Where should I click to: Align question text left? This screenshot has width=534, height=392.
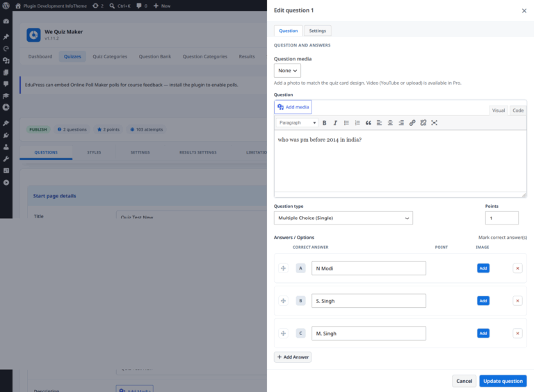tap(379, 123)
